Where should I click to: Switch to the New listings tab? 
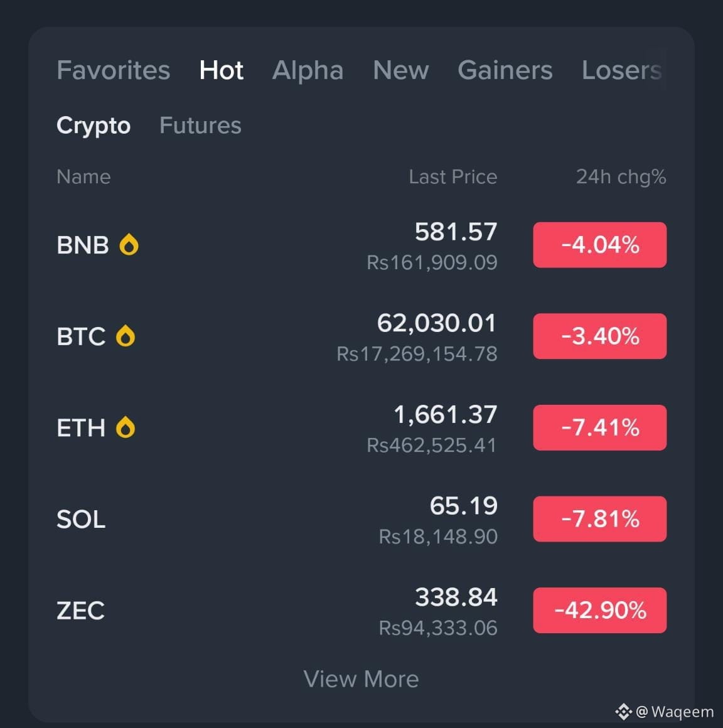401,70
